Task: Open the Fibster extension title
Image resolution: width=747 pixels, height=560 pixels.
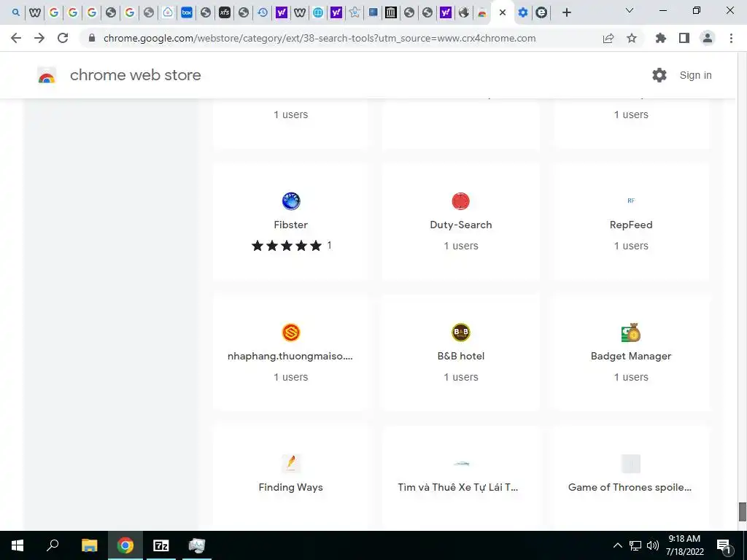Action: 290,225
